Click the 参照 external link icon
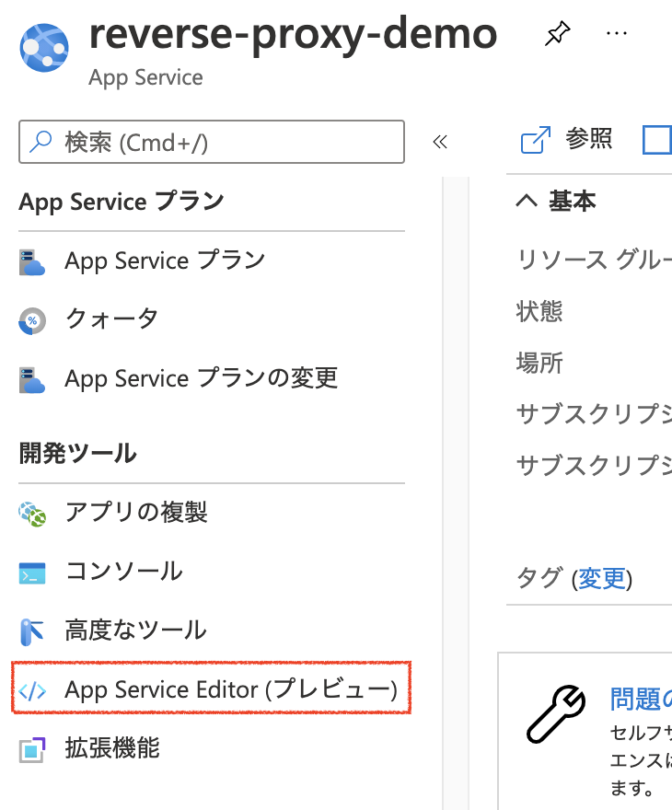The height and width of the screenshot is (810, 672). [x=536, y=140]
